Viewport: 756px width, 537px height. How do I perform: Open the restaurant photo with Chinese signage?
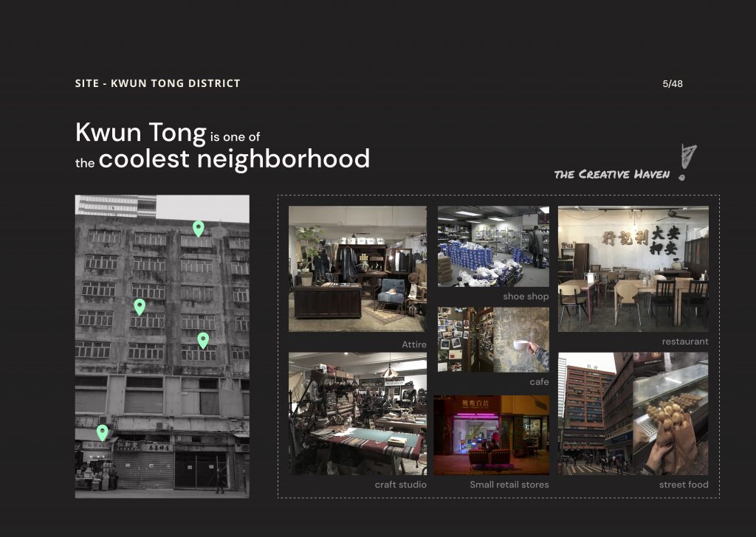[633, 268]
